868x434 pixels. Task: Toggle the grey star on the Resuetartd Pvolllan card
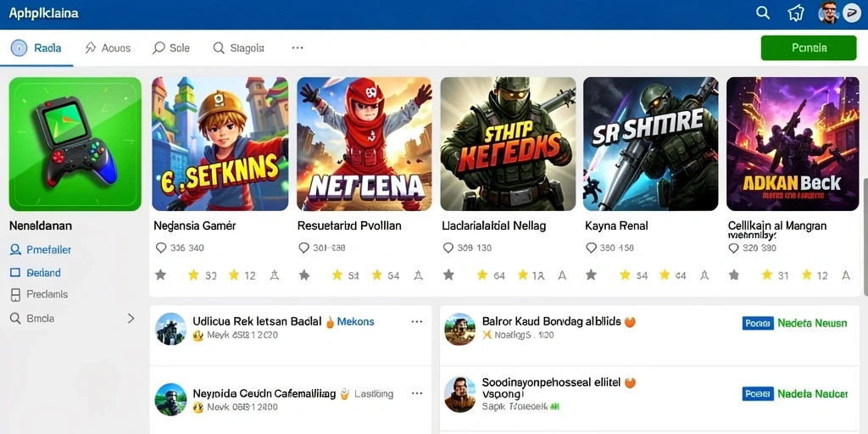point(304,275)
